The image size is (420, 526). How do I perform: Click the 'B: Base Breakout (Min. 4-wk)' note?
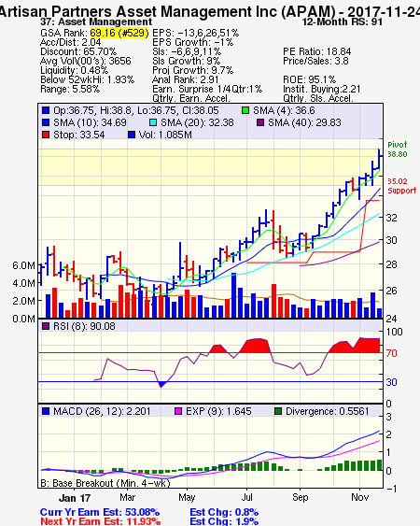[x=105, y=483]
